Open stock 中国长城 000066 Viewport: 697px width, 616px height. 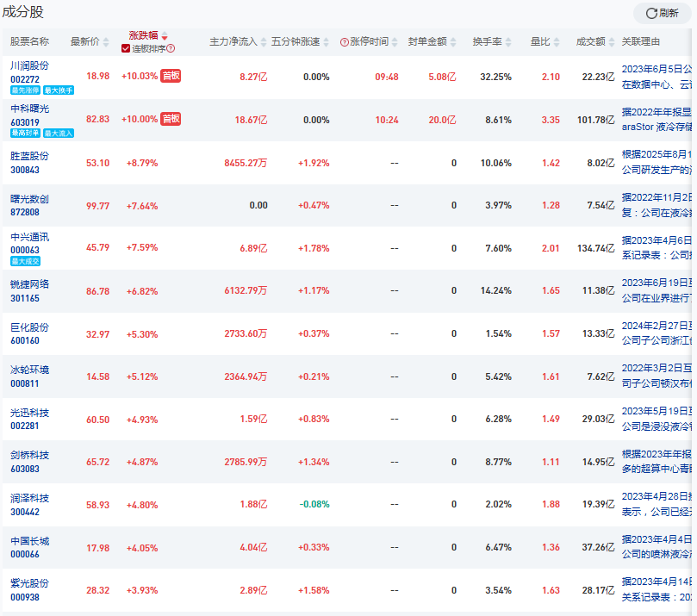(29, 548)
